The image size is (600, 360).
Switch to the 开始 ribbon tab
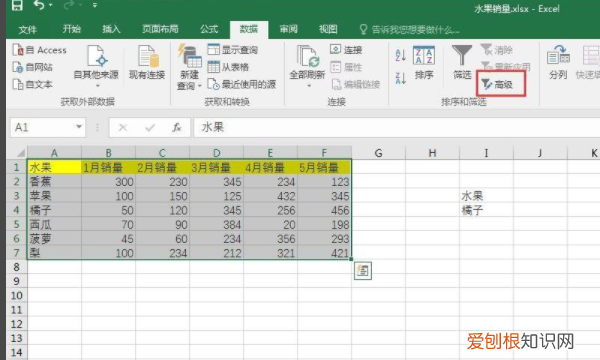(72, 29)
